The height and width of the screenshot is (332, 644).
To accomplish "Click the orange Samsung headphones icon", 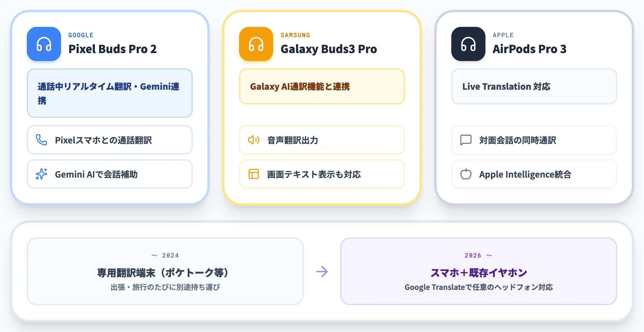I will (256, 44).
